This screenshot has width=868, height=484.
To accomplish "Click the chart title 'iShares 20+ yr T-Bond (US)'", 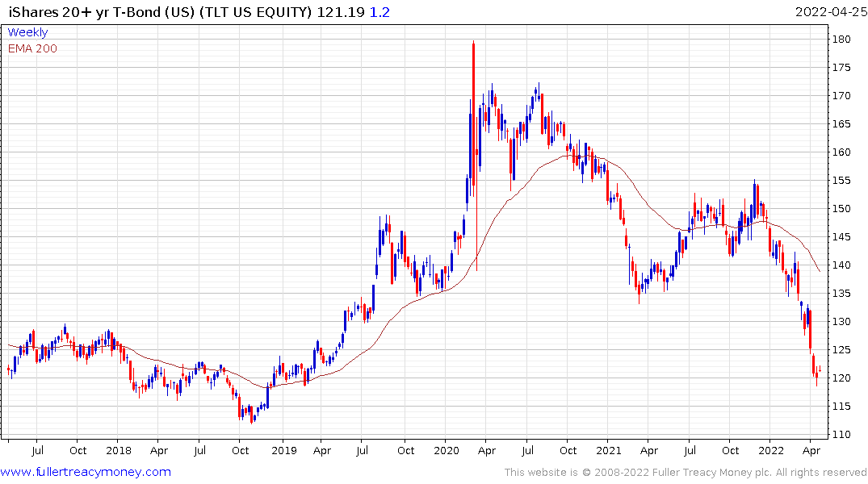I will click(x=102, y=12).
